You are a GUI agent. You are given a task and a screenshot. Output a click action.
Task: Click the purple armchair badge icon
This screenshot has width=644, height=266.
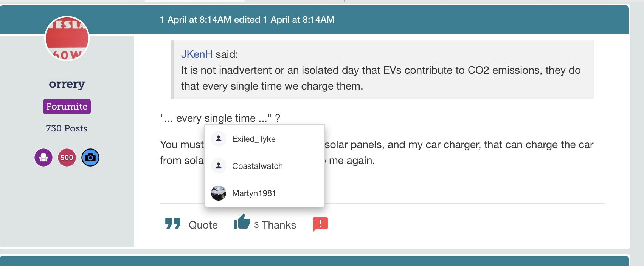point(43,158)
